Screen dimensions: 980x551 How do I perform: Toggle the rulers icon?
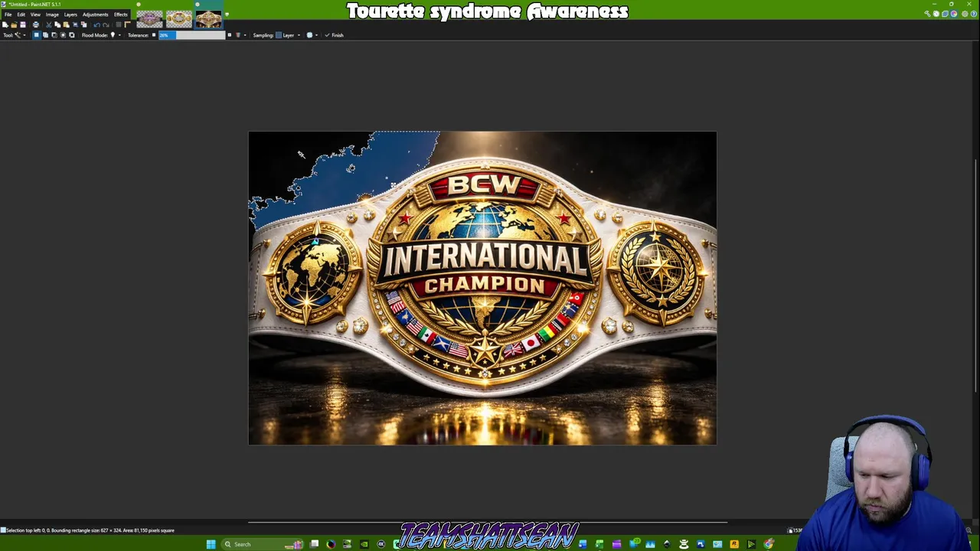pos(127,25)
